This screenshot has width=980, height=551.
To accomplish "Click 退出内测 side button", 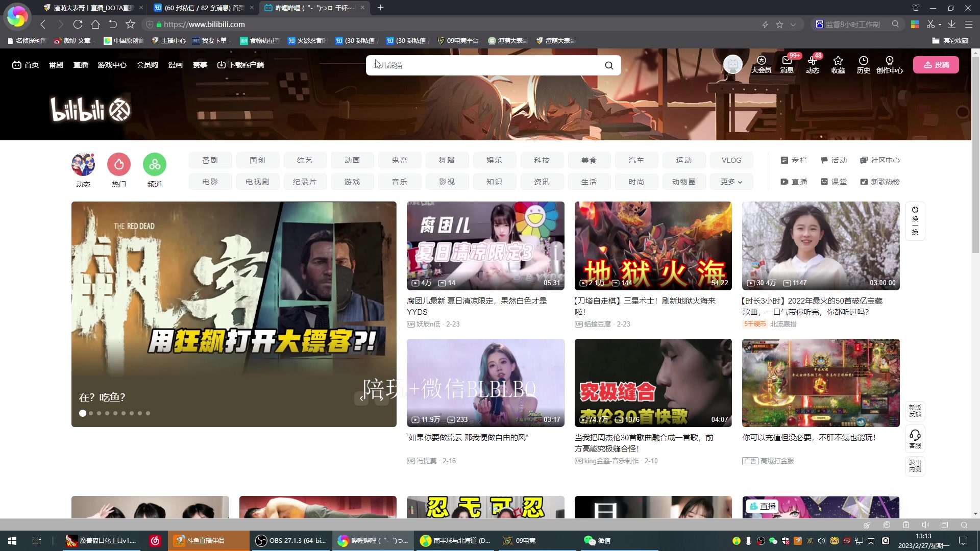I will (915, 466).
